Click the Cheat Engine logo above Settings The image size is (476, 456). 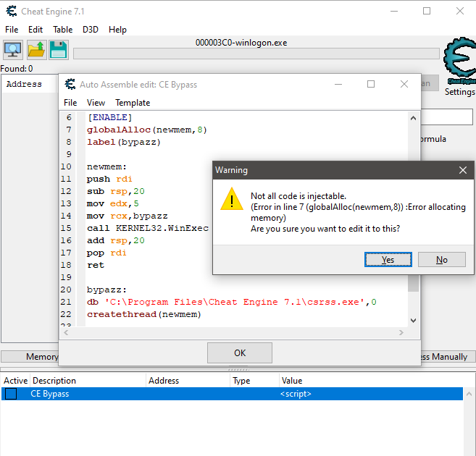pos(459,61)
